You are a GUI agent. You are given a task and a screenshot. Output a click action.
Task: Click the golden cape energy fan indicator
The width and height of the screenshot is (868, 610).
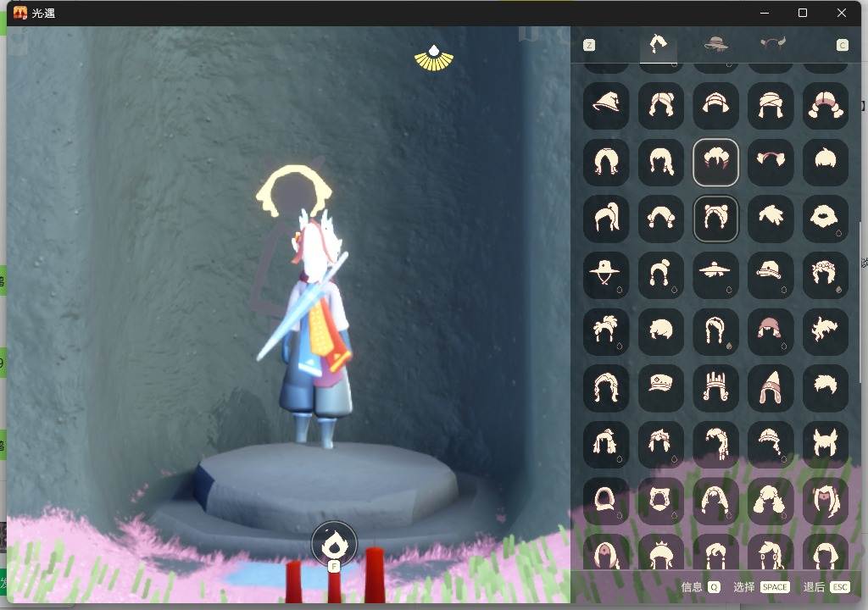tap(434, 58)
